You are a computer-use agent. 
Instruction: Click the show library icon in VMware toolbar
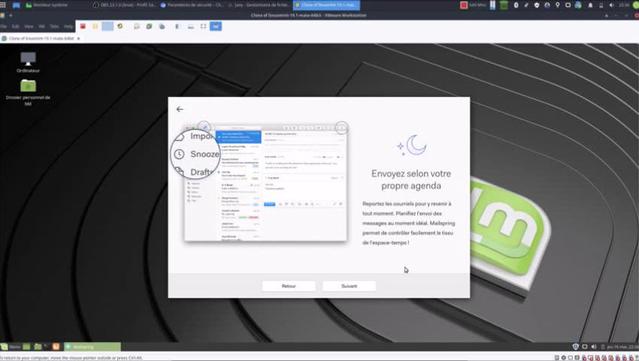(177, 26)
